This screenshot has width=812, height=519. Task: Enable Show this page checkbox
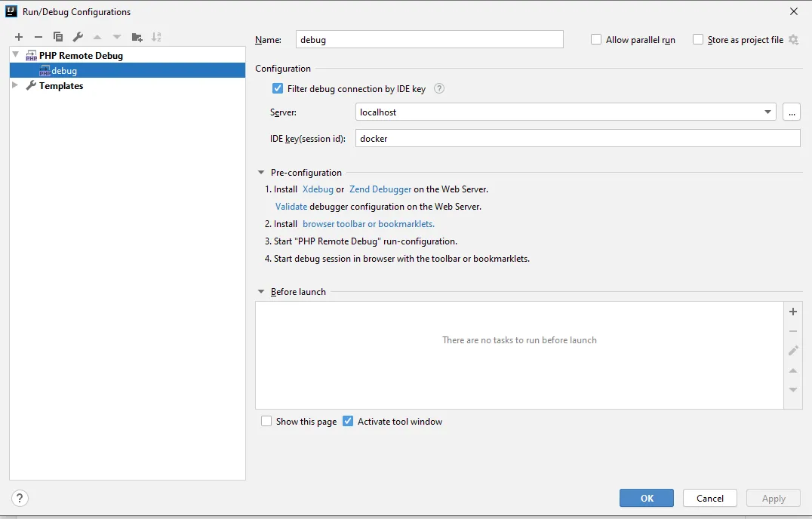[266, 421]
